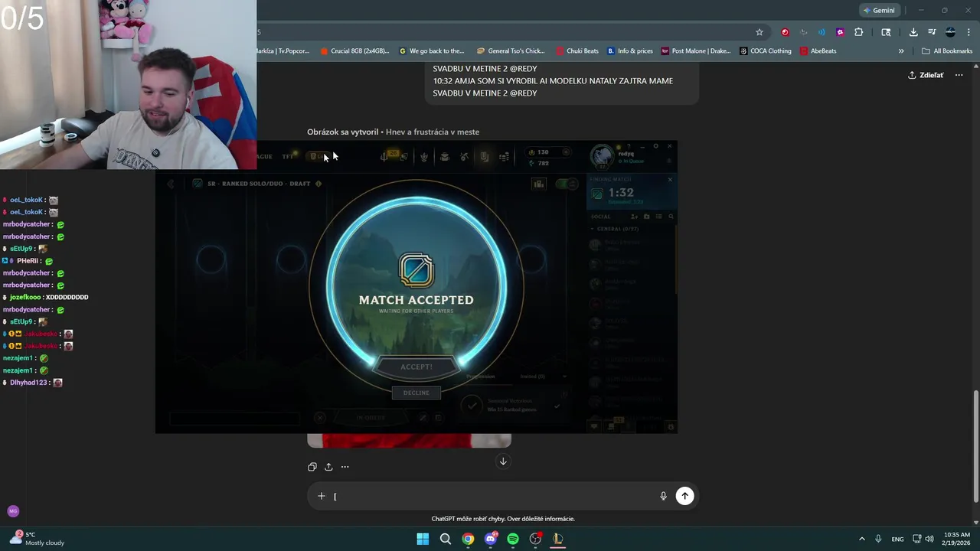Viewport: 980px width, 551px height.
Task: Open the weather widget Mostly cloudy
Action: coord(37,539)
